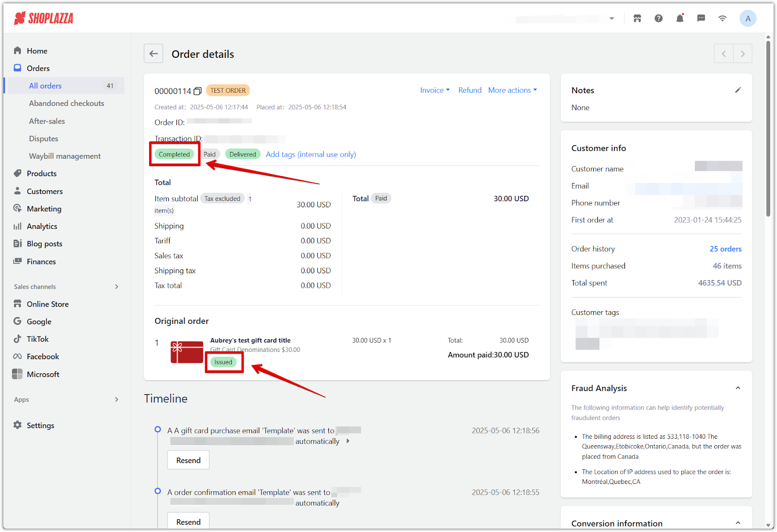Screen dimensions: 777x532
Task: Open the chat messages icon
Action: (x=701, y=18)
